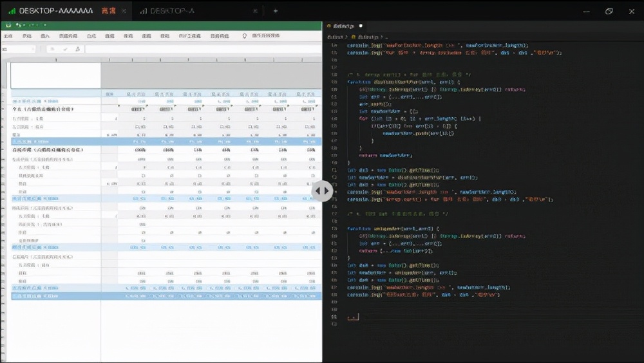Open a new tab with the plus button
Screen dimensions: 644x363
(x=276, y=11)
